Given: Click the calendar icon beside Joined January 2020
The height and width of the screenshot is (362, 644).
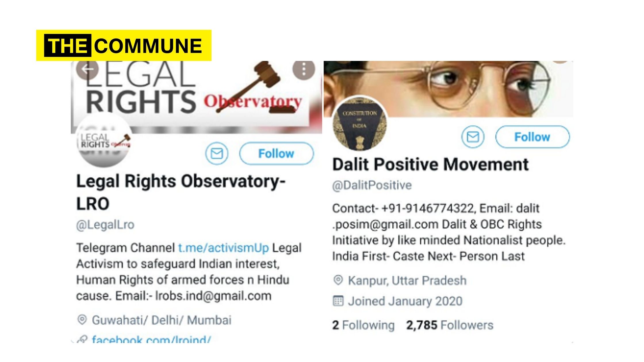Looking at the screenshot, I should [338, 301].
